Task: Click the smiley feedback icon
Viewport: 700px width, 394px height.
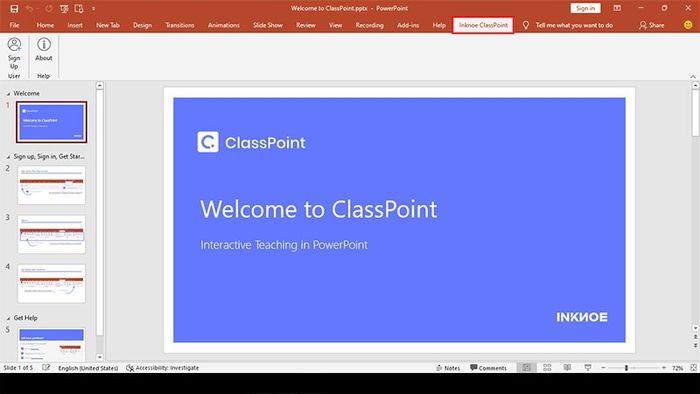Action: pyautogui.click(x=688, y=25)
